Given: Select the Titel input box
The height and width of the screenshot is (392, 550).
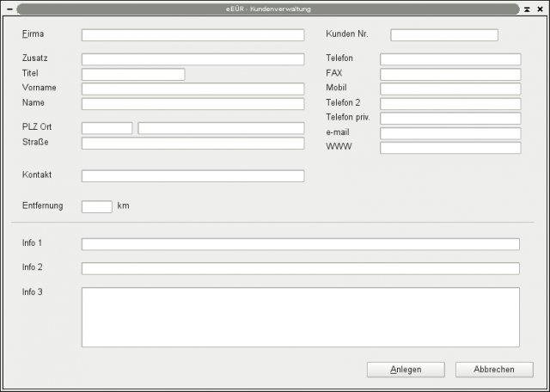Looking at the screenshot, I should pyautogui.click(x=133, y=75).
